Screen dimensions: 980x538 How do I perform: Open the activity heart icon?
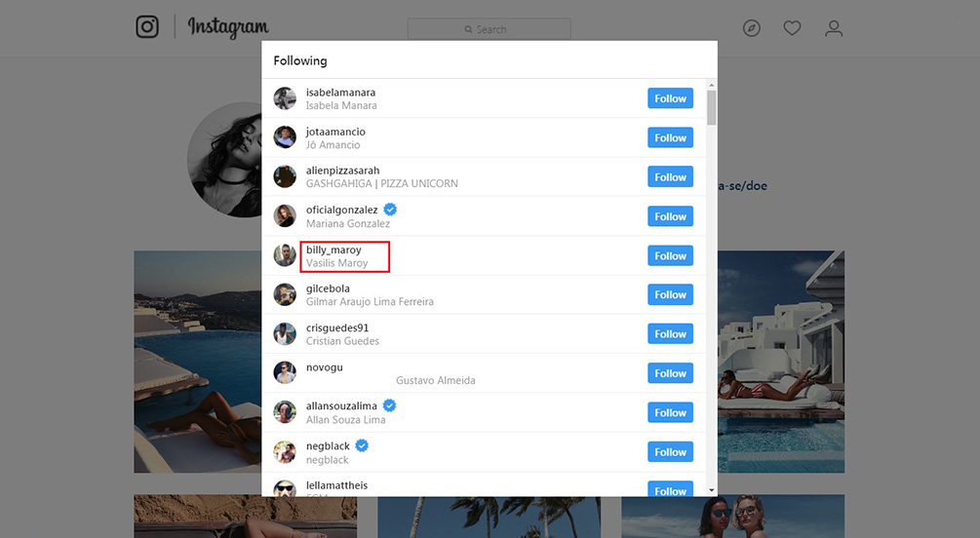tap(792, 28)
